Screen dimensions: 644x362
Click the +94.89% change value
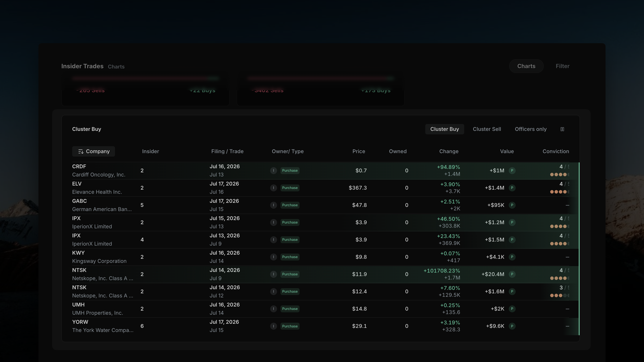(448, 167)
